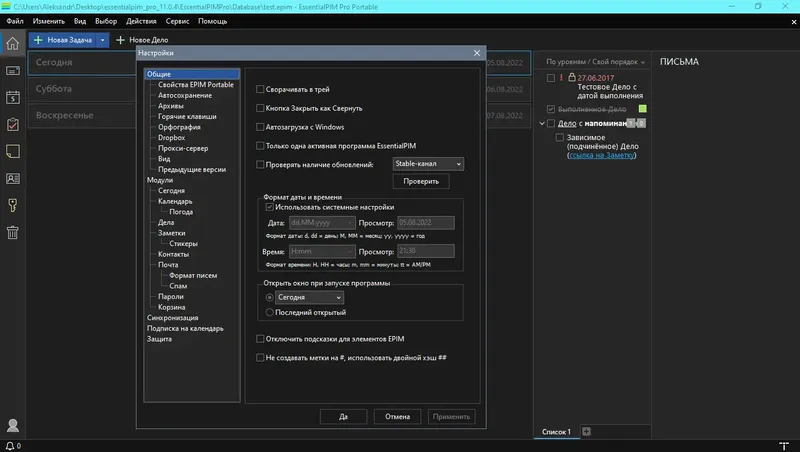Open the H:mm time format dropdown
The image size is (800, 452).
[x=322, y=251]
